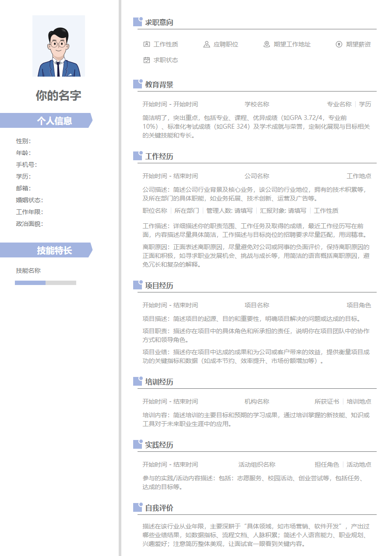Click 机构名称 in training experience

[x=257, y=401]
